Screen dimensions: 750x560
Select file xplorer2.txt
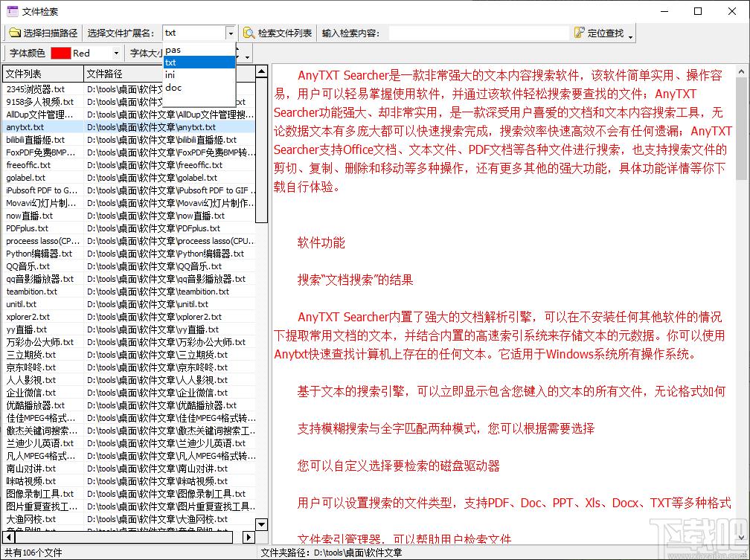[x=28, y=317]
